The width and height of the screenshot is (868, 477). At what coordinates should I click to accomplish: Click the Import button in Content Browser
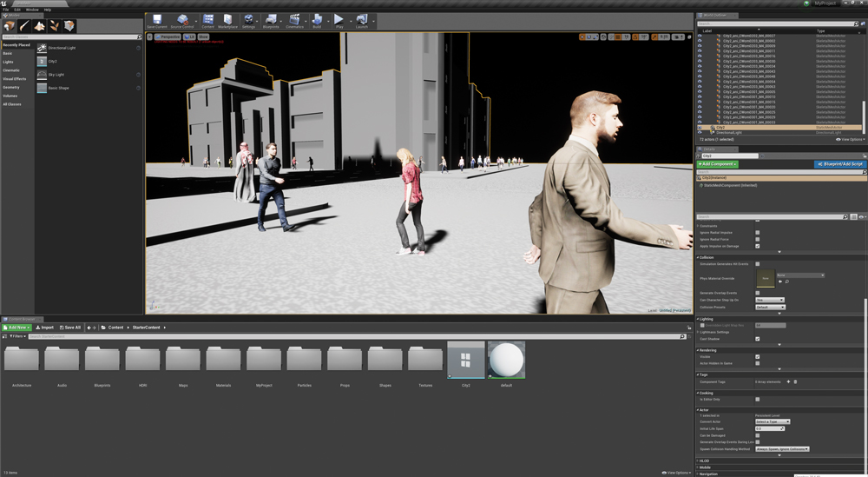pos(43,328)
